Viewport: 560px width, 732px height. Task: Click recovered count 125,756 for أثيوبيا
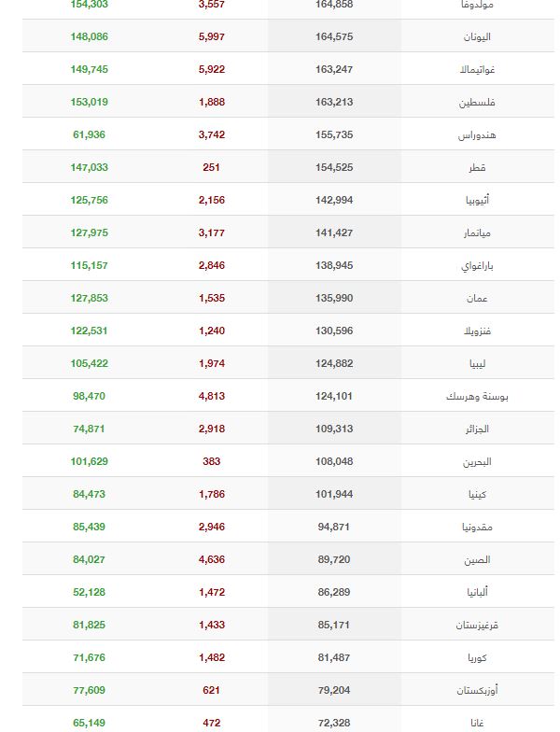(x=90, y=200)
